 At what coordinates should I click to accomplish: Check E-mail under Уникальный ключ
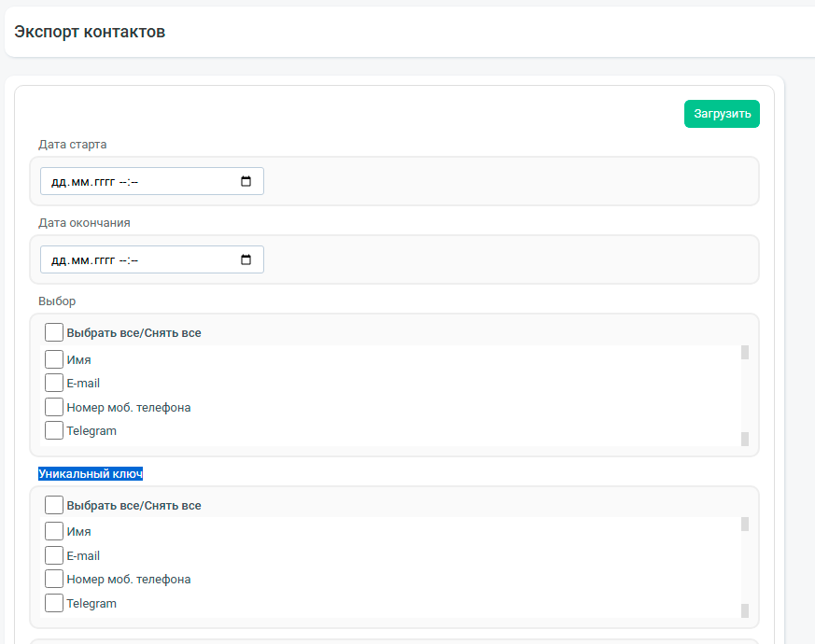click(x=54, y=555)
